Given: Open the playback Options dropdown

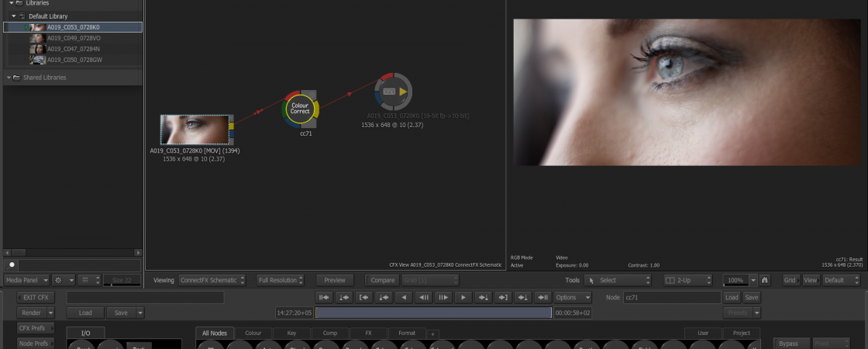Looking at the screenshot, I should click(573, 298).
